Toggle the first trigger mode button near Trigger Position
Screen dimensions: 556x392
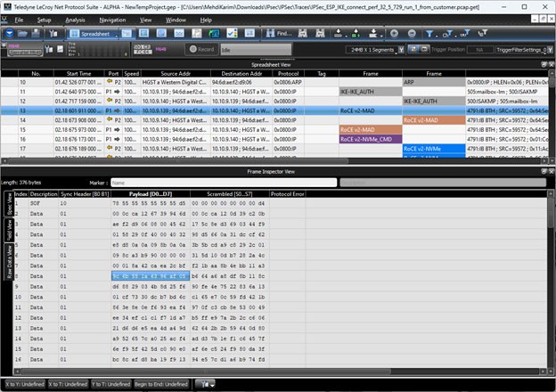coord(413,49)
